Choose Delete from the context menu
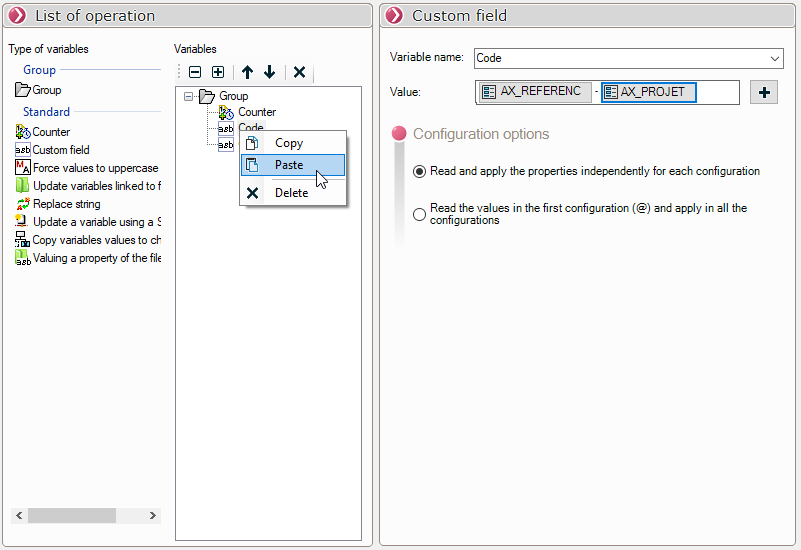The height and width of the screenshot is (550, 801). 291,193
